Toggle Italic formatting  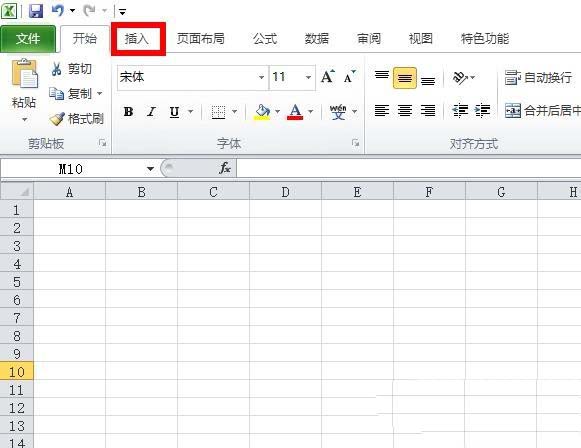click(x=151, y=112)
